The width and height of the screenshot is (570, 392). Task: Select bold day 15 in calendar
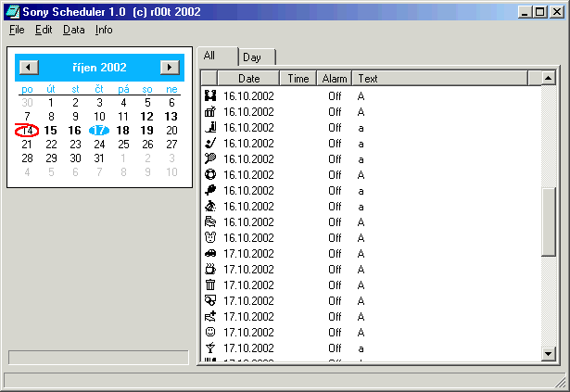click(x=51, y=130)
